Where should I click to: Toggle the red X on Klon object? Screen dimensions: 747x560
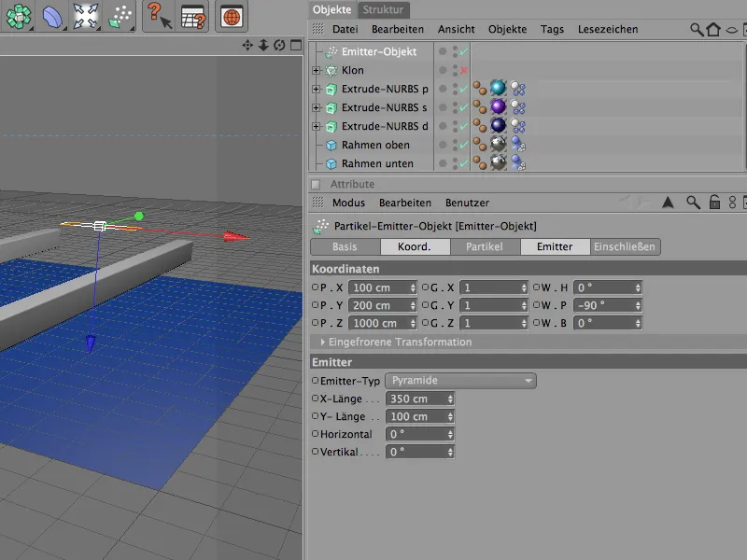464,70
